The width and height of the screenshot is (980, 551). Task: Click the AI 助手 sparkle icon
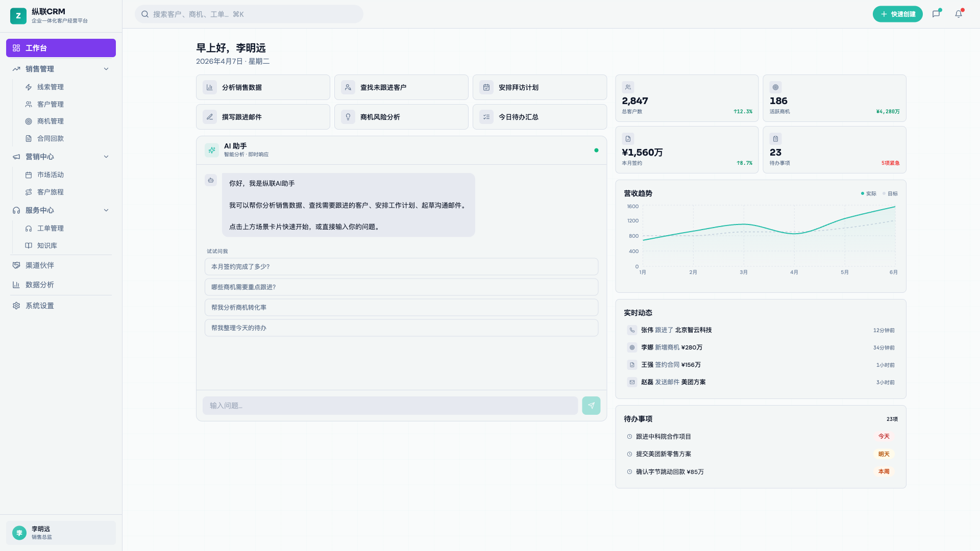(x=211, y=150)
